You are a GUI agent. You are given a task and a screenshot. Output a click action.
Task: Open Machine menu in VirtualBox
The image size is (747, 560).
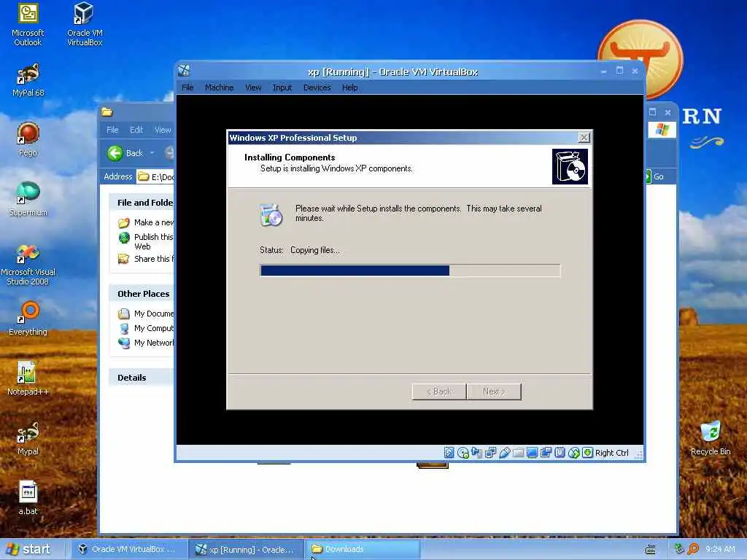(x=219, y=87)
